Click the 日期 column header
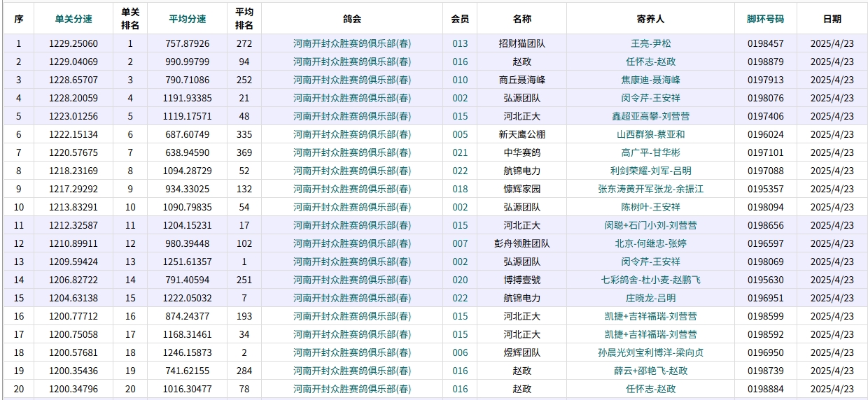868x400 pixels. click(832, 19)
